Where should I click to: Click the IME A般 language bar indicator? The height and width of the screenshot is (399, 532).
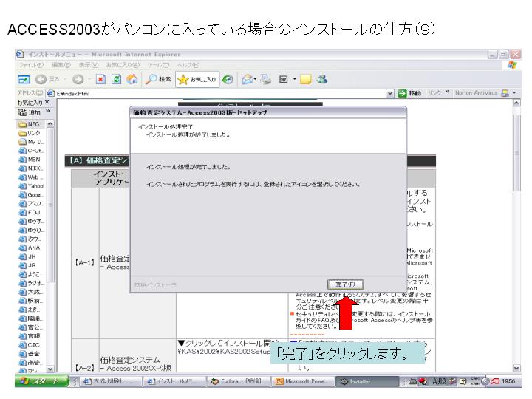click(x=440, y=381)
